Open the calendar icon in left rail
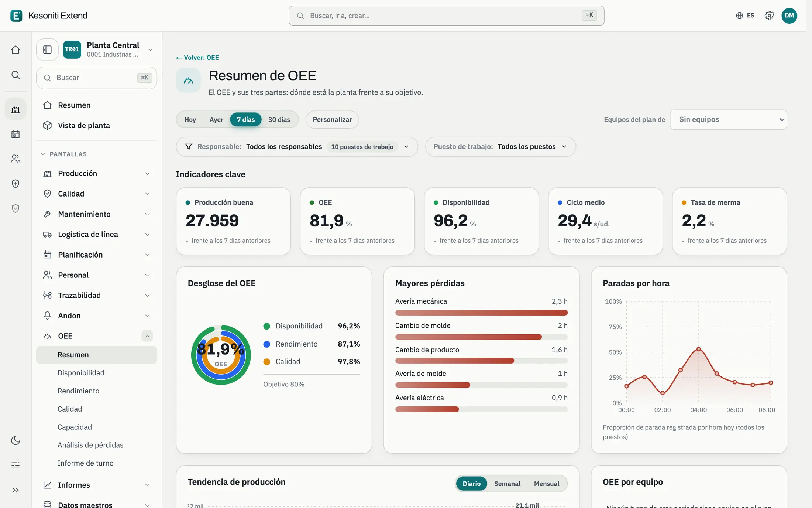 click(x=16, y=134)
